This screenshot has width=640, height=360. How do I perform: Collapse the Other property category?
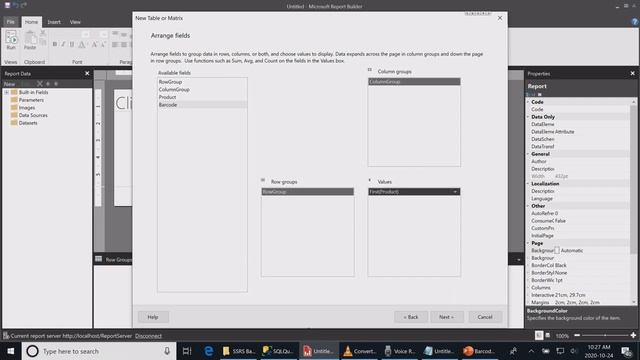(528, 206)
